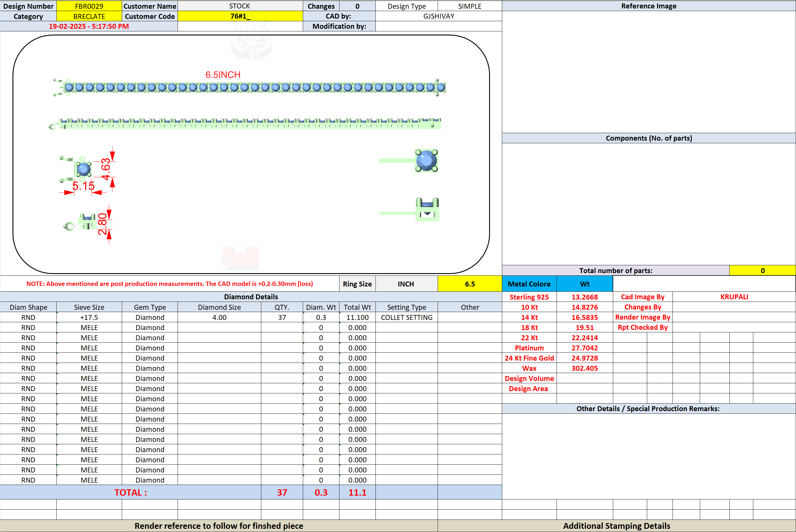Click the Diamond Details section header
796x532 pixels.
tap(251, 297)
